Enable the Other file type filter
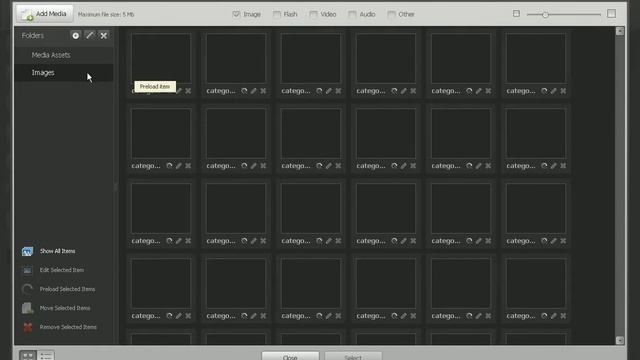 click(x=391, y=14)
